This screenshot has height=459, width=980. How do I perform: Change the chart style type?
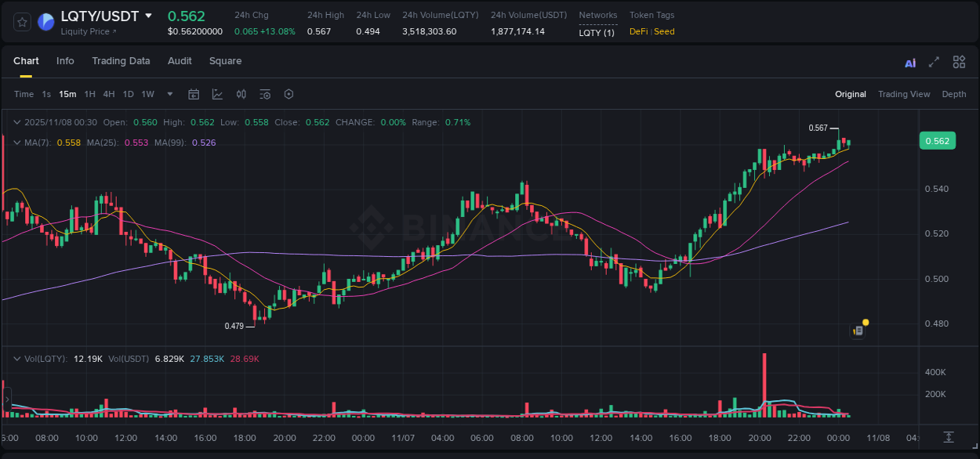tap(217, 94)
